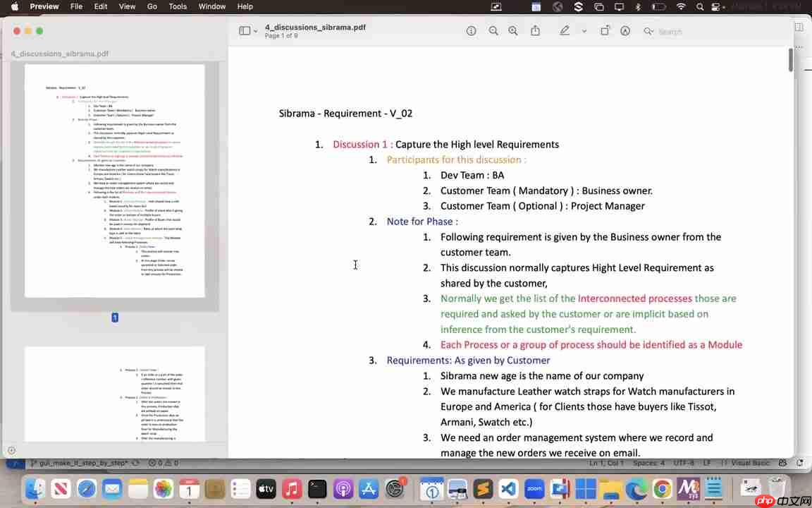The width and height of the screenshot is (812, 508).
Task: Open Control Center icon in menu bar
Action: pos(717,7)
